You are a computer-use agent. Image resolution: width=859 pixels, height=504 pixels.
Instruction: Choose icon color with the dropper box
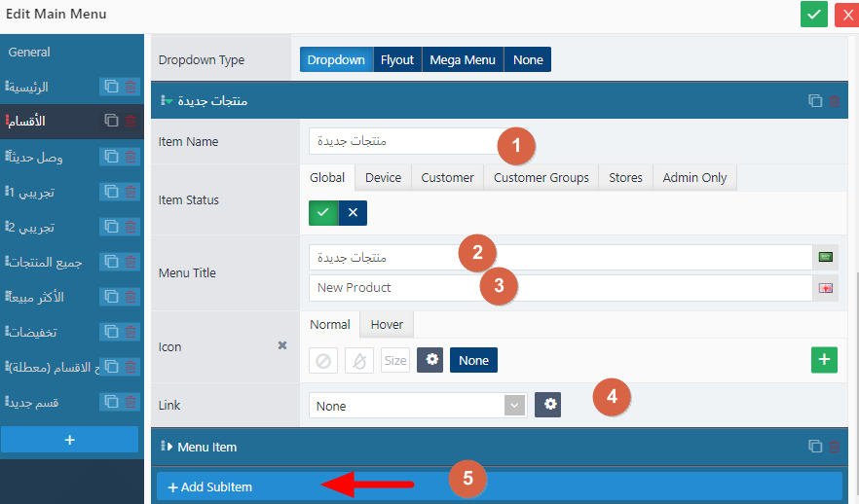coord(359,361)
